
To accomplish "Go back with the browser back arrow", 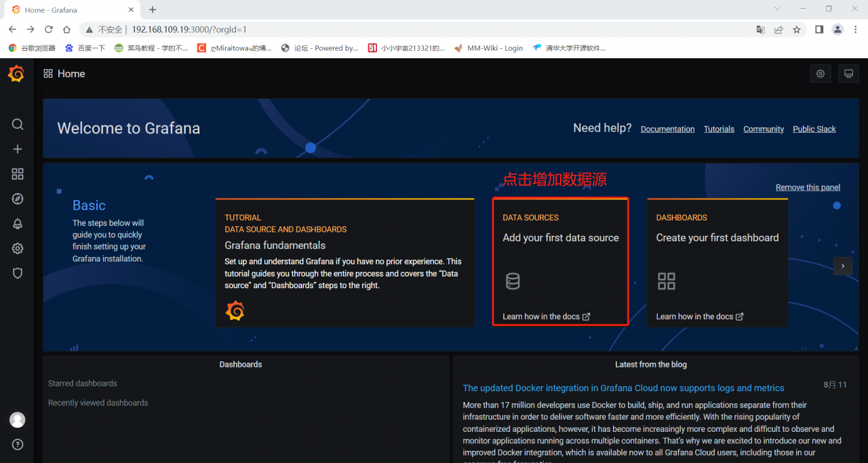I will click(12, 29).
